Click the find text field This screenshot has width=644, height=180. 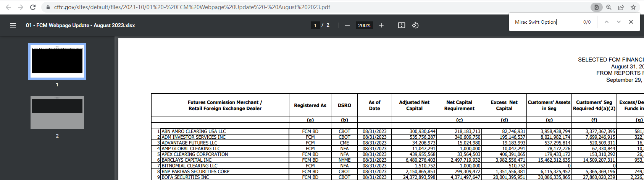[x=546, y=22]
